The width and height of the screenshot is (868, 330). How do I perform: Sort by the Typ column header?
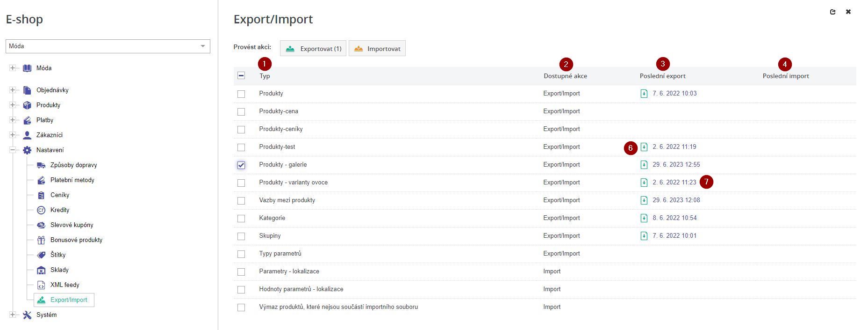pos(265,76)
